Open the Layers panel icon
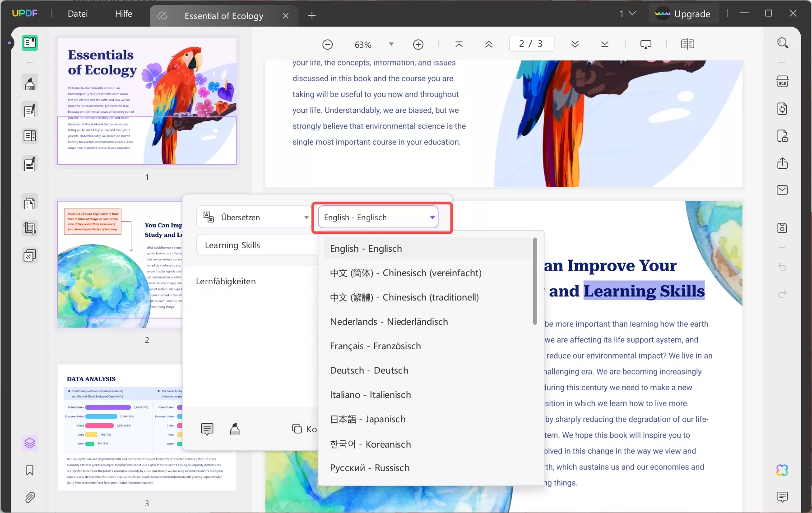The image size is (812, 513). click(x=30, y=443)
